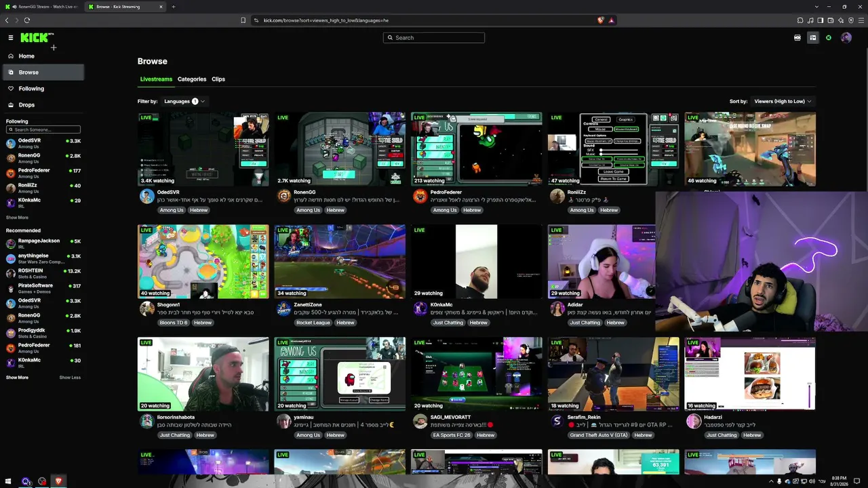Click the Brave icon in the taskbar
This screenshot has width=868, height=488.
point(58,481)
